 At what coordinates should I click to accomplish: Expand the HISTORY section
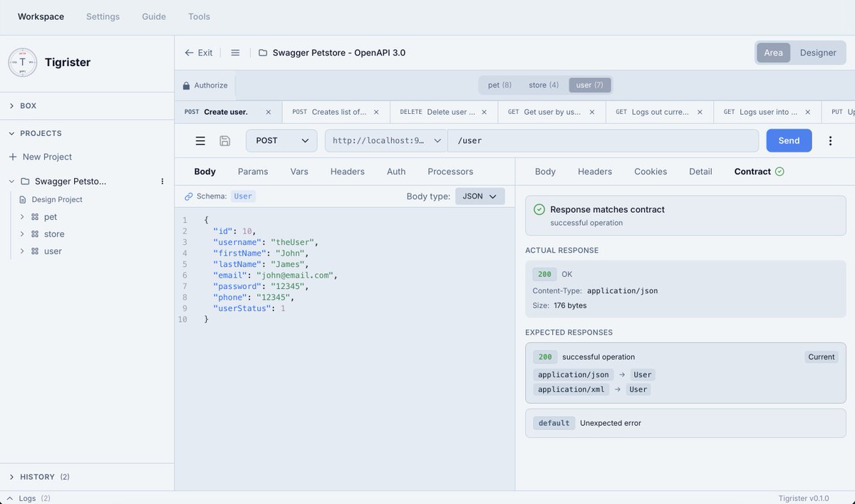click(11, 477)
